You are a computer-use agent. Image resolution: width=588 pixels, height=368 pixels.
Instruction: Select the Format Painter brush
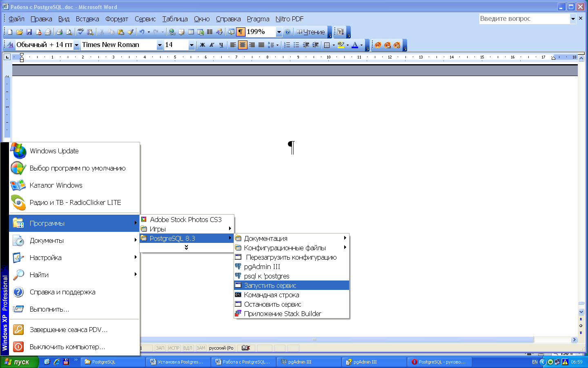coord(130,32)
